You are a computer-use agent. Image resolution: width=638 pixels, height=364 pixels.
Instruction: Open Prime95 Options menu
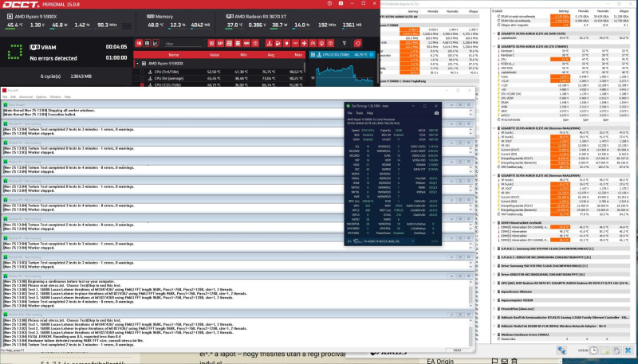pos(41,97)
